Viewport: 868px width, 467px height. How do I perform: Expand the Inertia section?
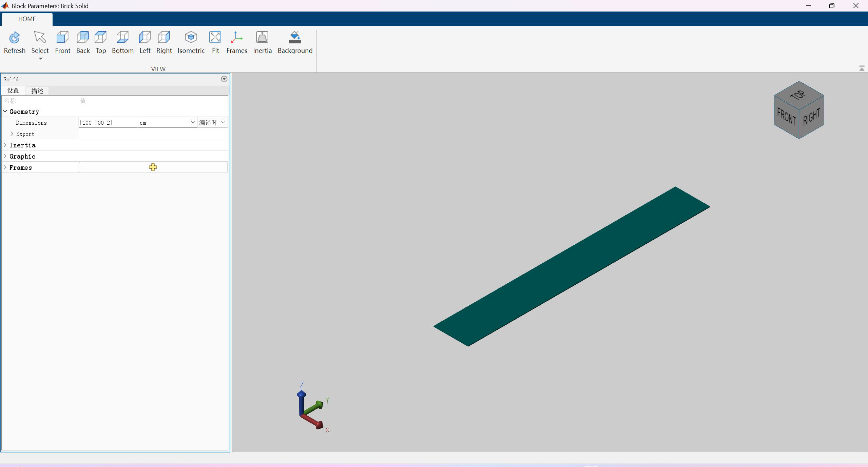click(x=5, y=145)
